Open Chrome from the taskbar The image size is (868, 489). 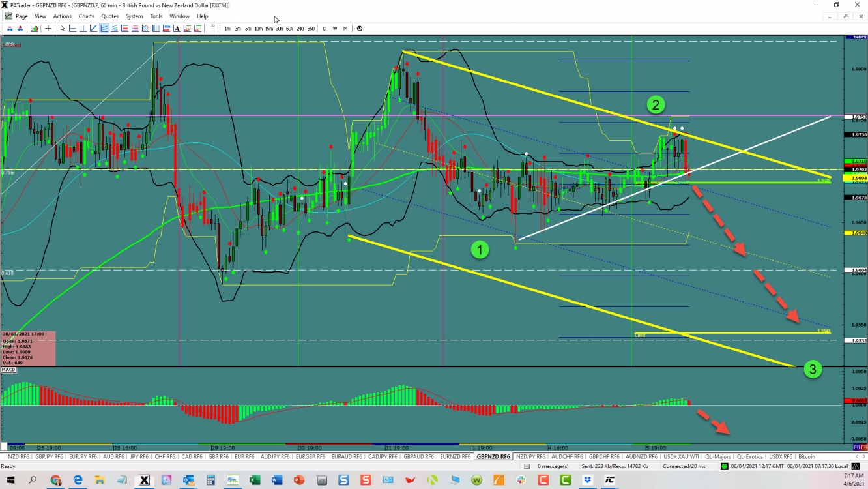[x=56, y=481]
